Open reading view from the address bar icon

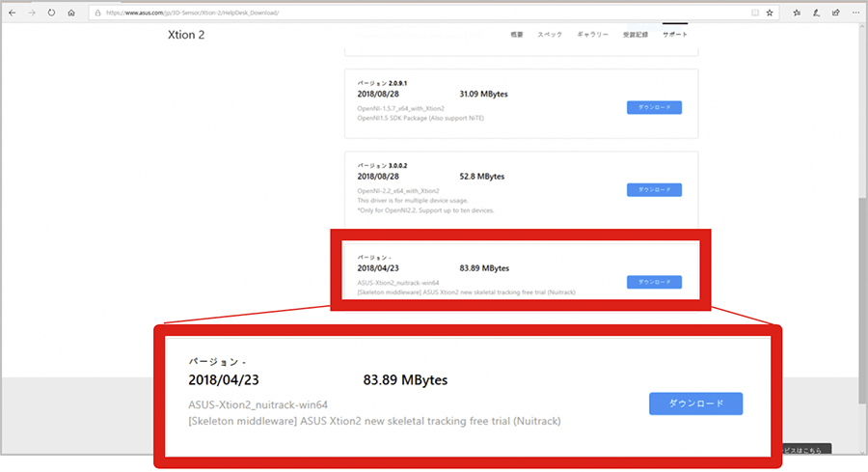[x=755, y=13]
